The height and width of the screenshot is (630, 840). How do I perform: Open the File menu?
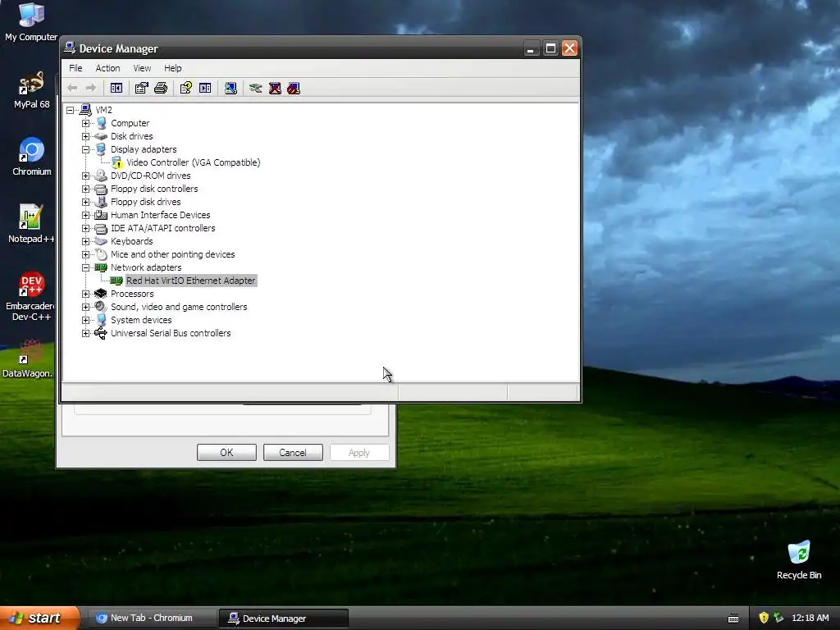click(75, 68)
